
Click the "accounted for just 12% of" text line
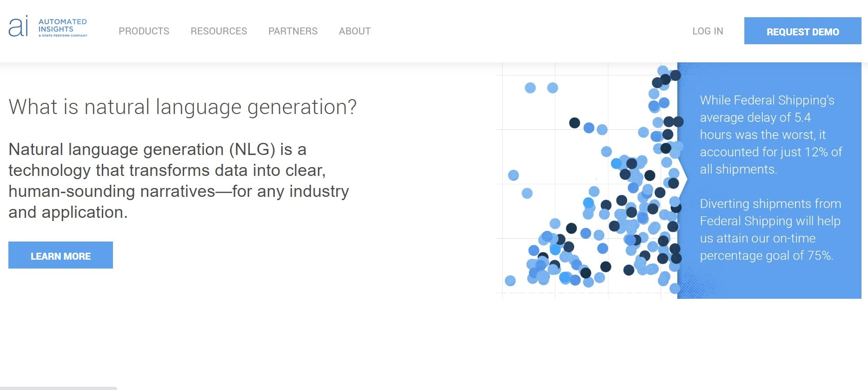[x=771, y=152]
